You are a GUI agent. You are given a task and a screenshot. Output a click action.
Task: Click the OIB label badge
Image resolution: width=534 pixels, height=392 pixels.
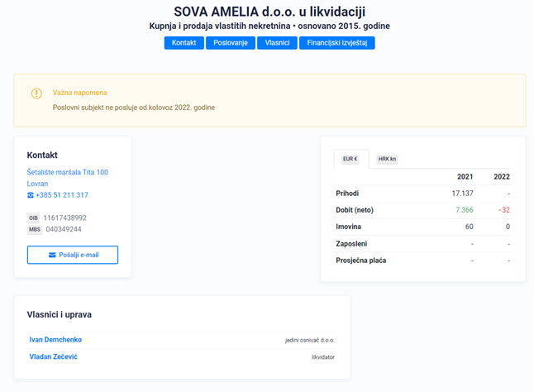click(33, 218)
